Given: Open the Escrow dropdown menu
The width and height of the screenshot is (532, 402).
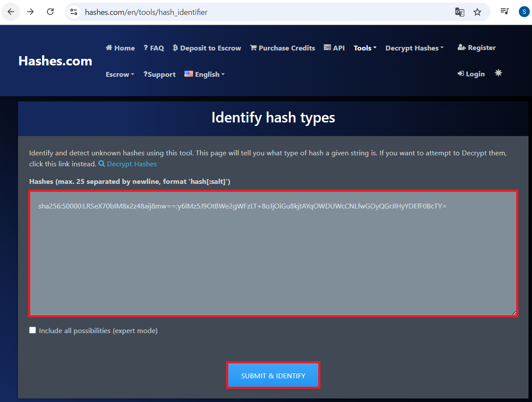Looking at the screenshot, I should (x=120, y=75).
